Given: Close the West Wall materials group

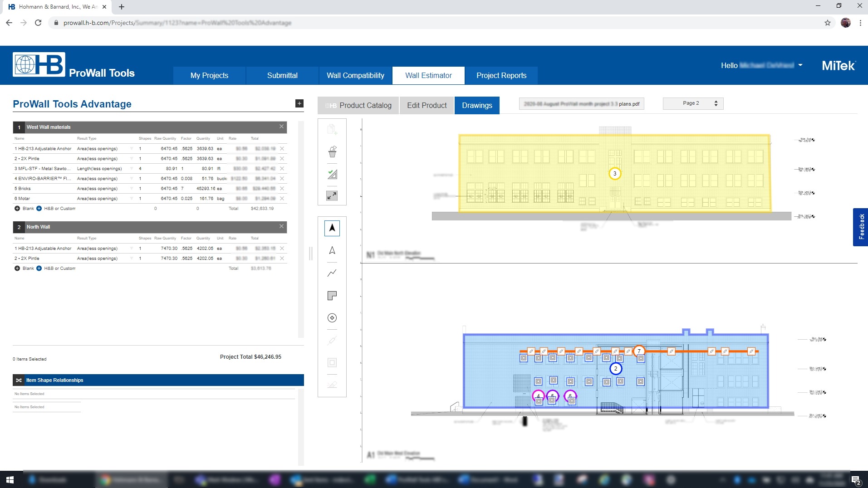Looking at the screenshot, I should coord(281,127).
